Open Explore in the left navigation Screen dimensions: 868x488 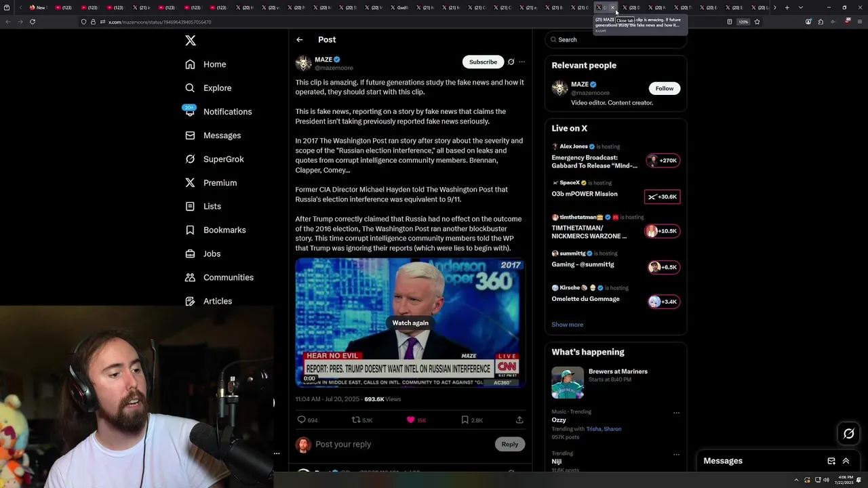(x=208, y=88)
